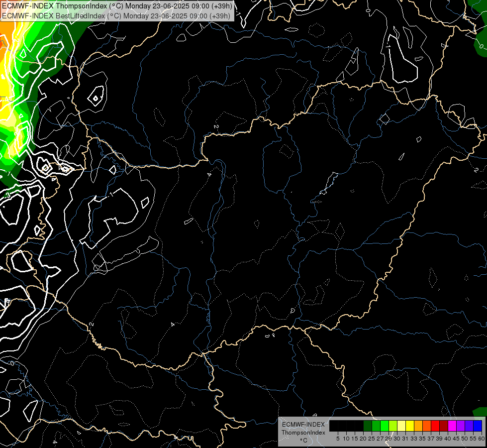Click legend tick value 45
487x448 pixels.
point(456,439)
